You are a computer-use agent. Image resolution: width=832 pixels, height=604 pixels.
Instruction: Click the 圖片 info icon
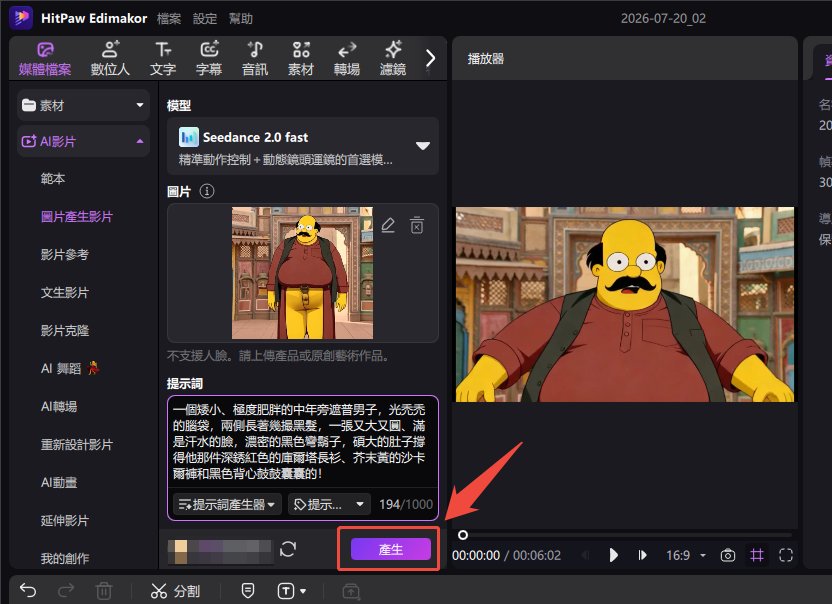click(x=207, y=191)
